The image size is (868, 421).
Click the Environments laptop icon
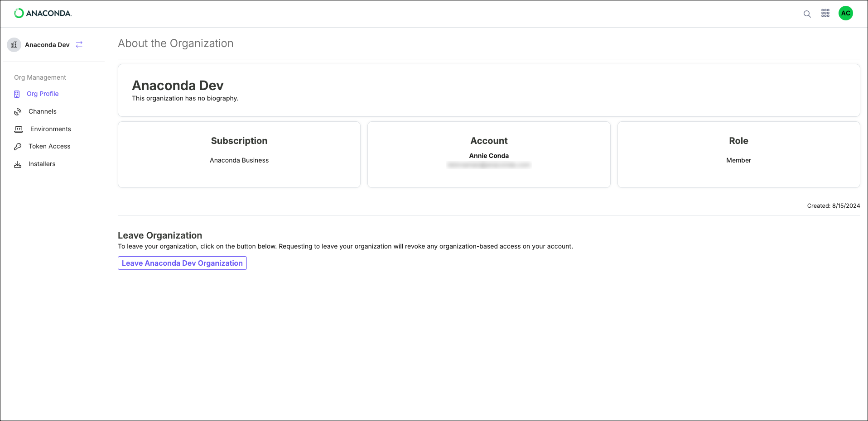click(19, 129)
